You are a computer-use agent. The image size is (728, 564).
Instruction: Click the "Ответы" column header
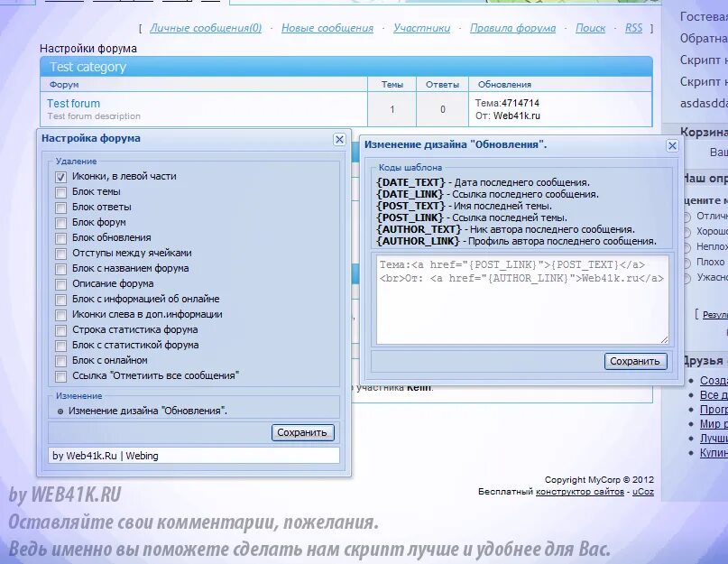[442, 85]
